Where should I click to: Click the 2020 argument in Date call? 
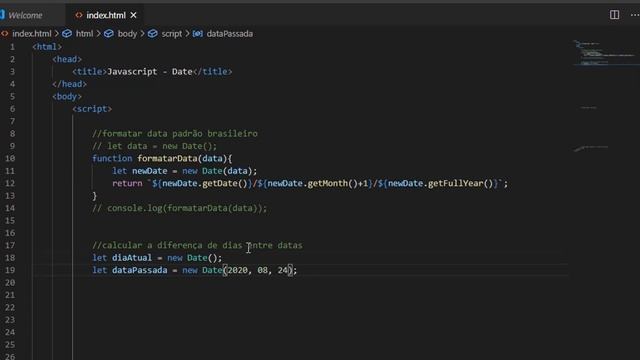[238, 270]
